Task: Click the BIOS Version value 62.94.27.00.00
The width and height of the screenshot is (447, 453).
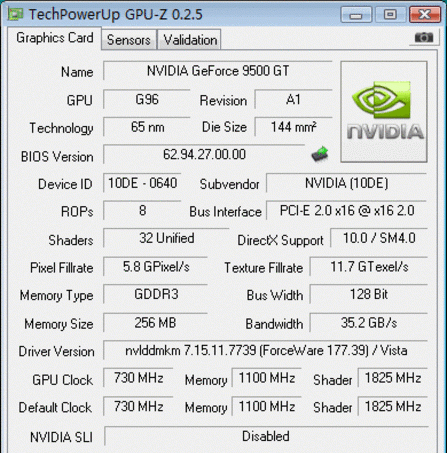Action: tap(204, 154)
